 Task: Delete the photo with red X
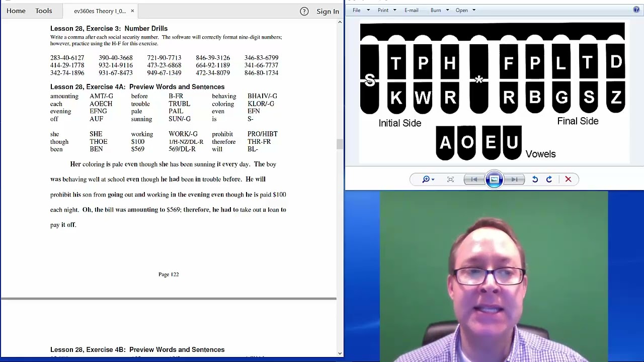pyautogui.click(x=568, y=179)
